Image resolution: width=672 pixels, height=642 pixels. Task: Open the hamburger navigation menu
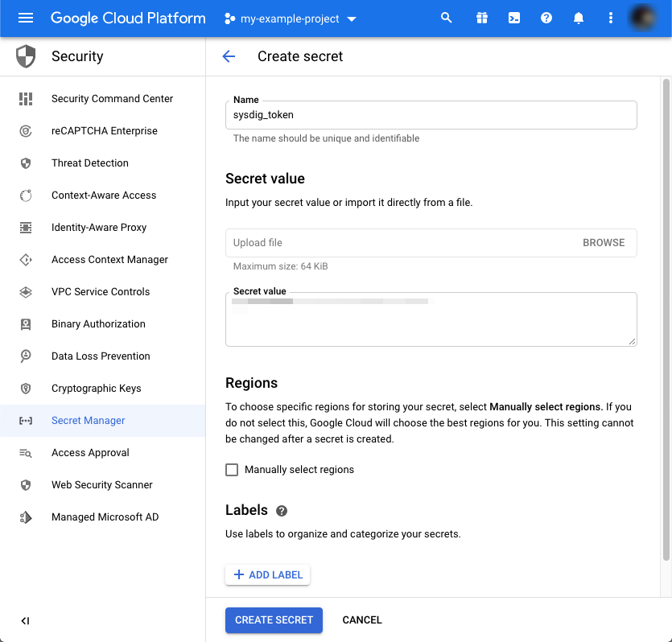pos(26,18)
